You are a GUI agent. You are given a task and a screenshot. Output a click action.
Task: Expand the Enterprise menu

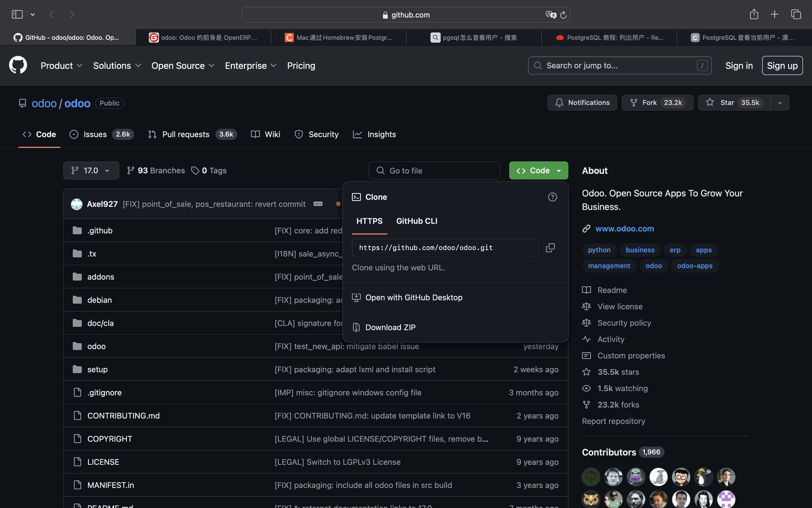point(250,66)
